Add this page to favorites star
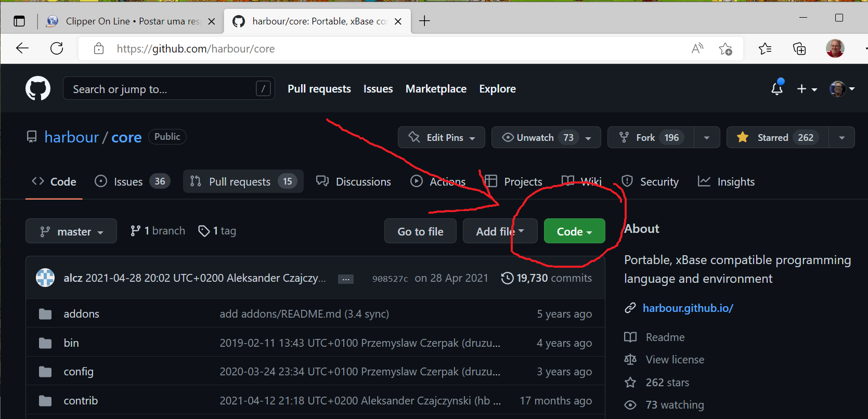868x419 pixels. [726, 48]
